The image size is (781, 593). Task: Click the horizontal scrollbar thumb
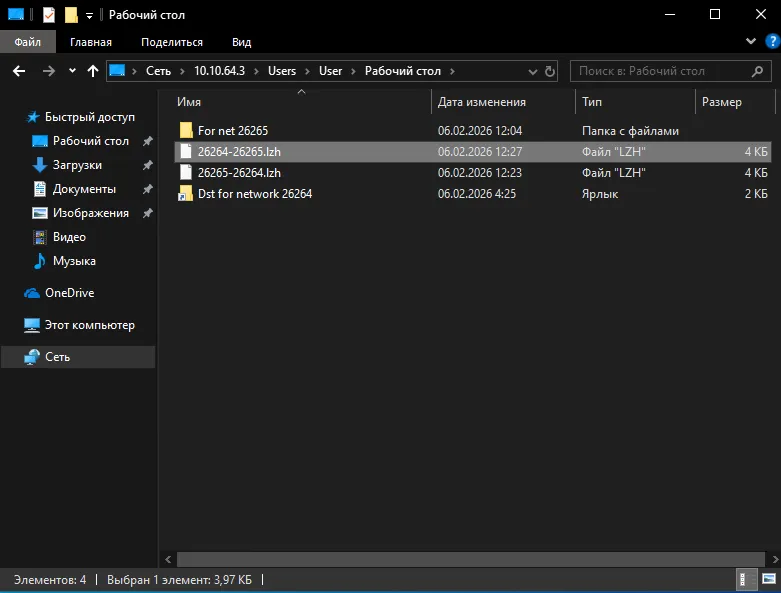pos(471,559)
